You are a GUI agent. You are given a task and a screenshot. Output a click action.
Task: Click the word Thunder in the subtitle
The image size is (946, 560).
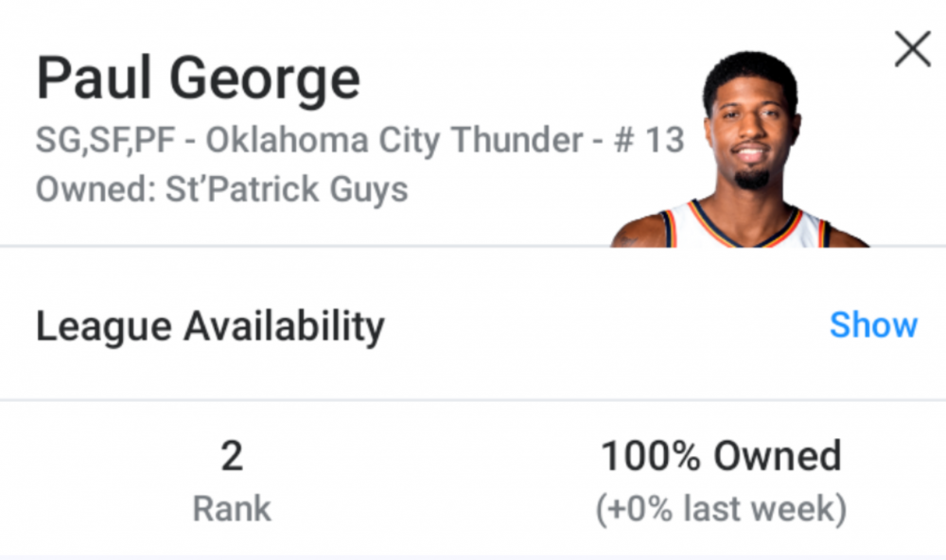[516, 141]
